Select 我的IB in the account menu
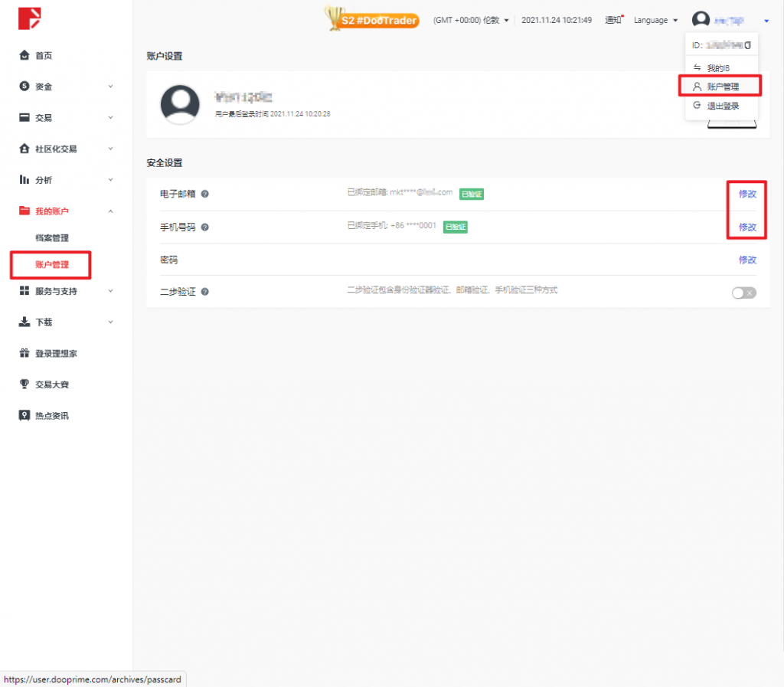784x687 pixels. click(718, 67)
